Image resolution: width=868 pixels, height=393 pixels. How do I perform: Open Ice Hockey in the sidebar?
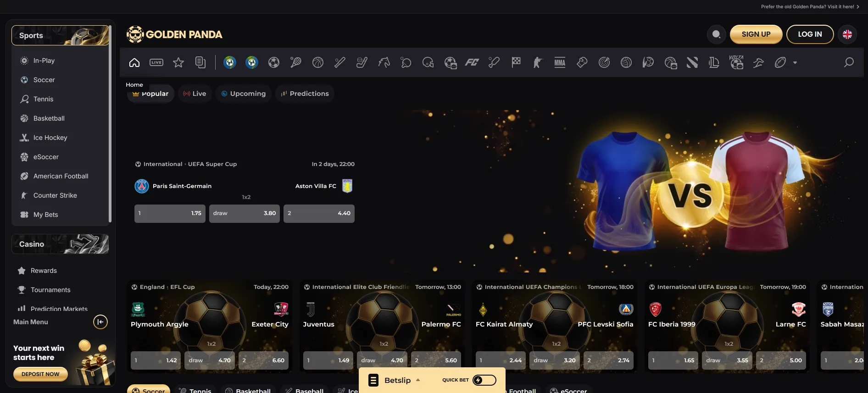tap(60, 138)
